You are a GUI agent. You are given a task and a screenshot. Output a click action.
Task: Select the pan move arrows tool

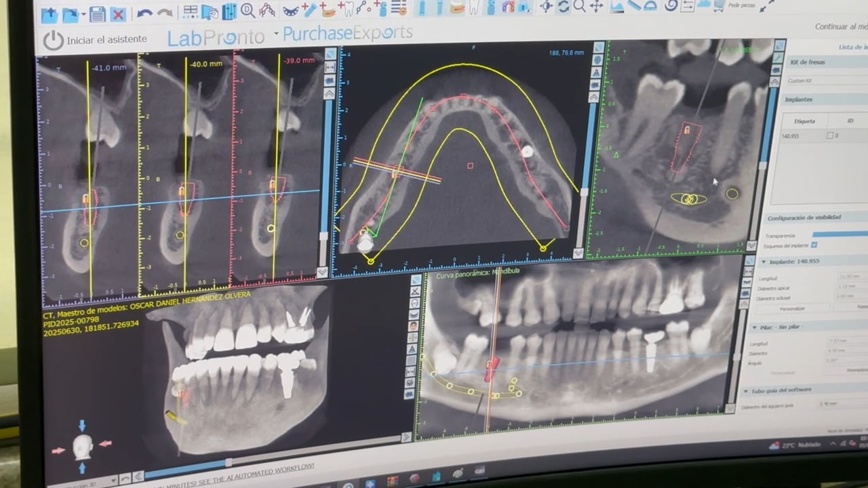point(596,7)
